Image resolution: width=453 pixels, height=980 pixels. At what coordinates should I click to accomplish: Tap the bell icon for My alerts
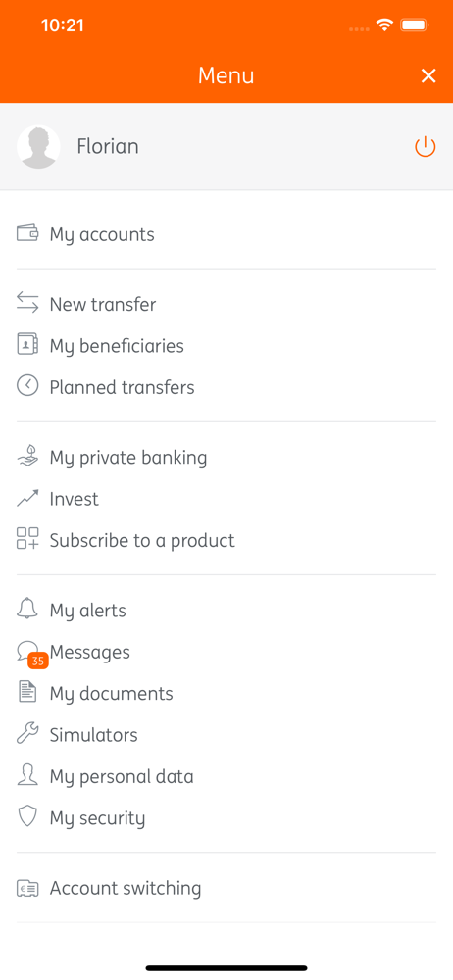click(x=27, y=609)
